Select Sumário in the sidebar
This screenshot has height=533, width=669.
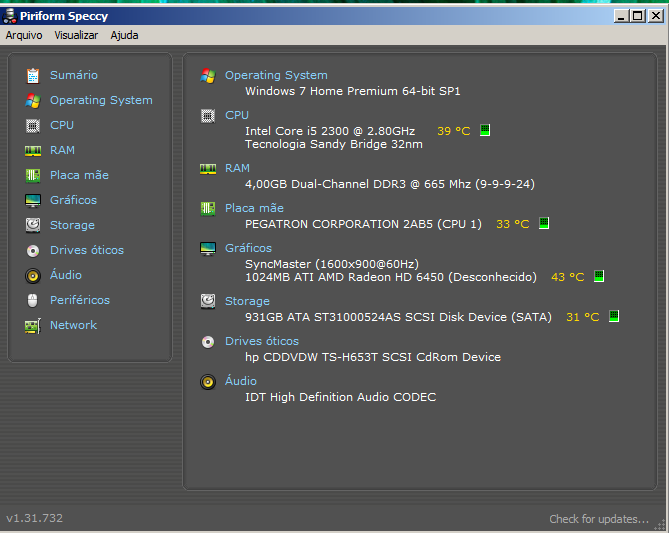tap(74, 75)
